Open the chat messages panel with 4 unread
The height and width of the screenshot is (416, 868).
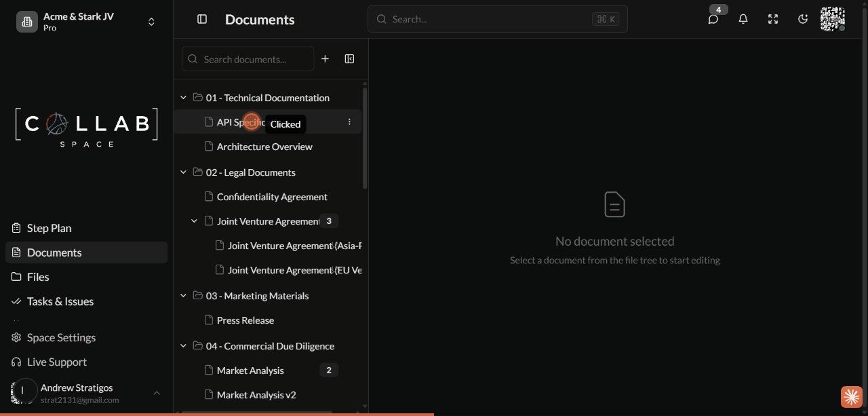(713, 19)
